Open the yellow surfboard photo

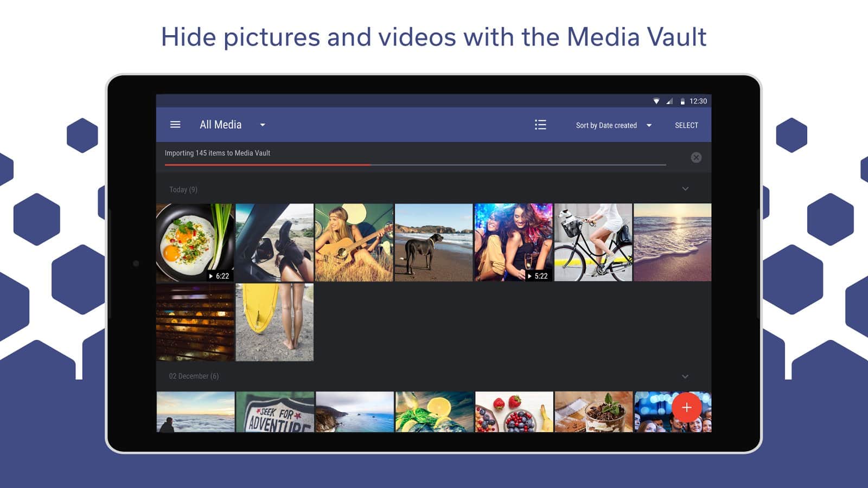275,322
